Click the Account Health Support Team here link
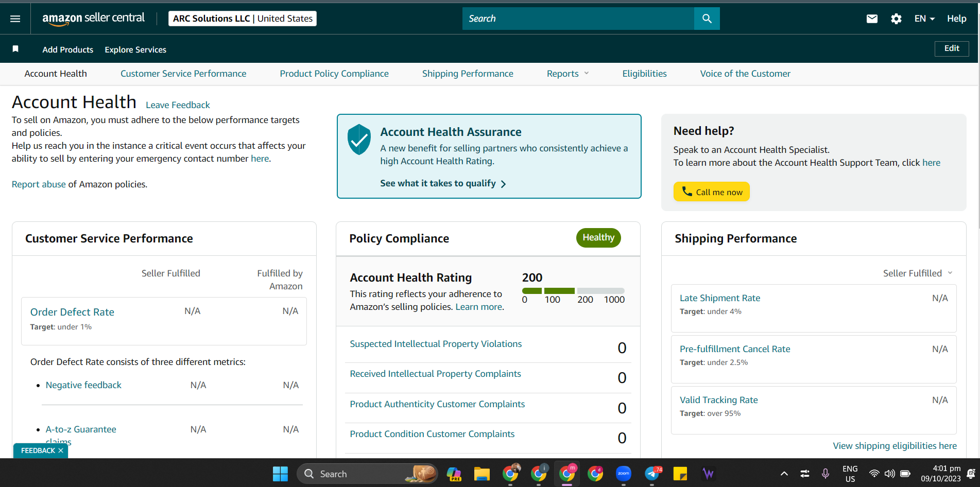The image size is (980, 487). [931, 163]
